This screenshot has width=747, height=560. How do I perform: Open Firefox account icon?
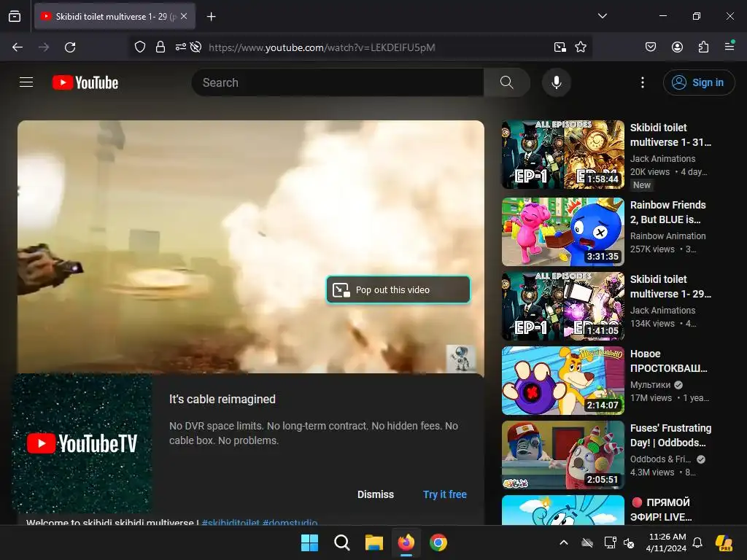[x=677, y=47]
